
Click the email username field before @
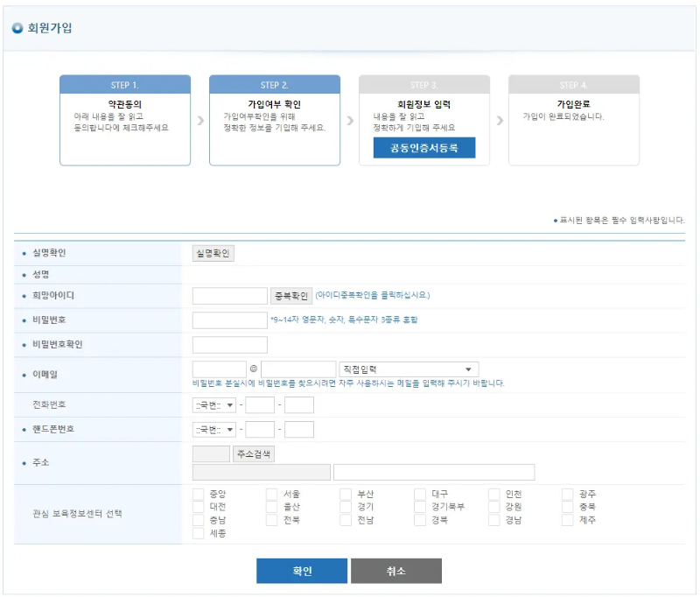[x=219, y=369]
